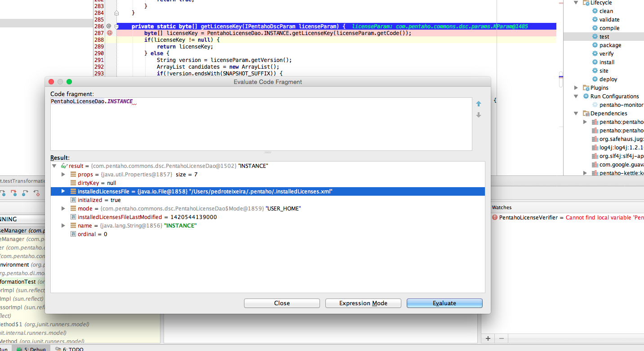The image size is (644, 351).
Task: Select the dirtyKey = null row
Action: (268, 183)
